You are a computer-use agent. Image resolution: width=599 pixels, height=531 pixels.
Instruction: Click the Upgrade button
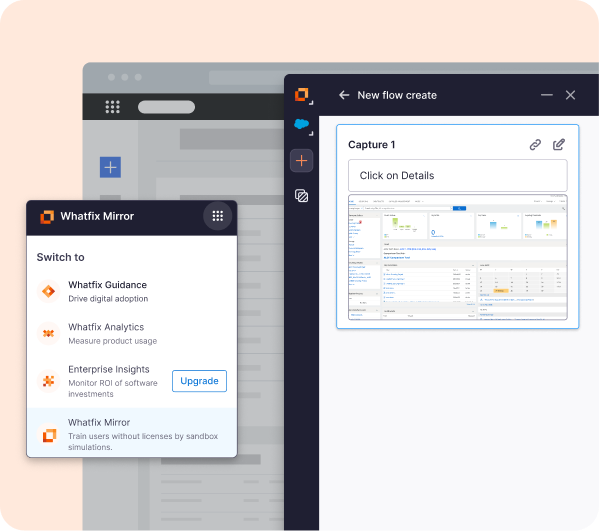click(199, 381)
